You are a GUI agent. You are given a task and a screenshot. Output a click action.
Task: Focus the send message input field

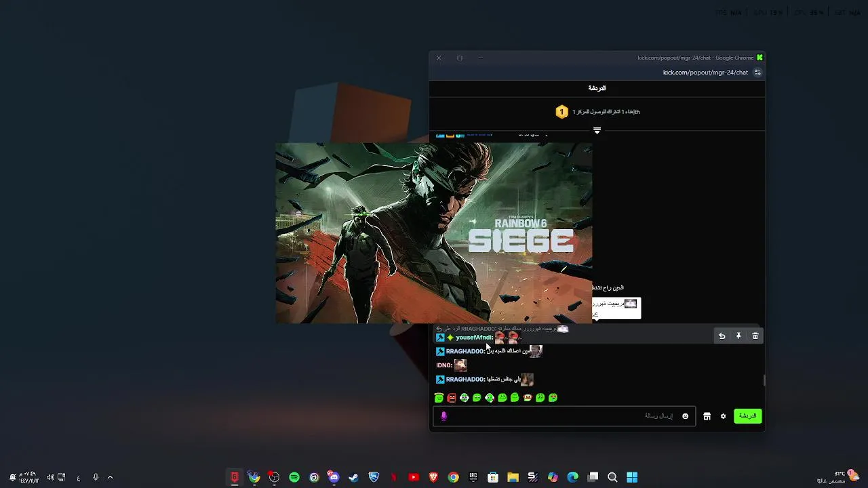click(564, 416)
